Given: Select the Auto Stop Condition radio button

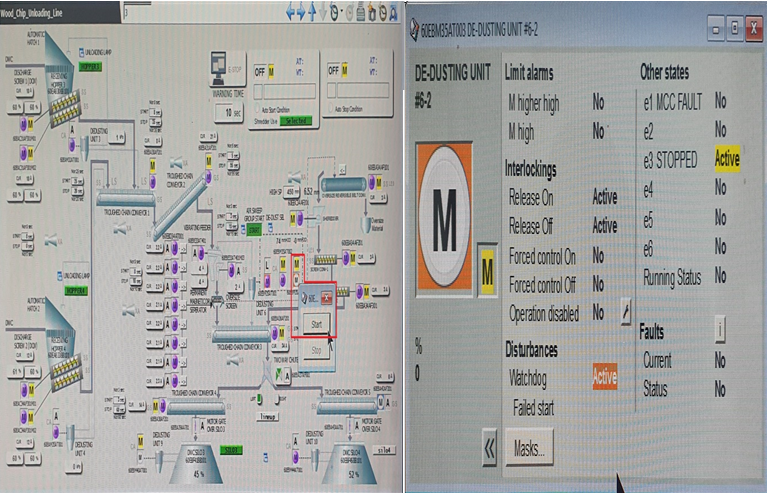Looking at the screenshot, I should pos(332,110).
